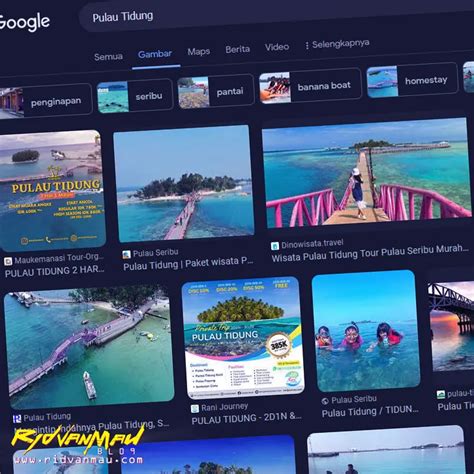Click the penginapan chip thumbnail

point(11,103)
